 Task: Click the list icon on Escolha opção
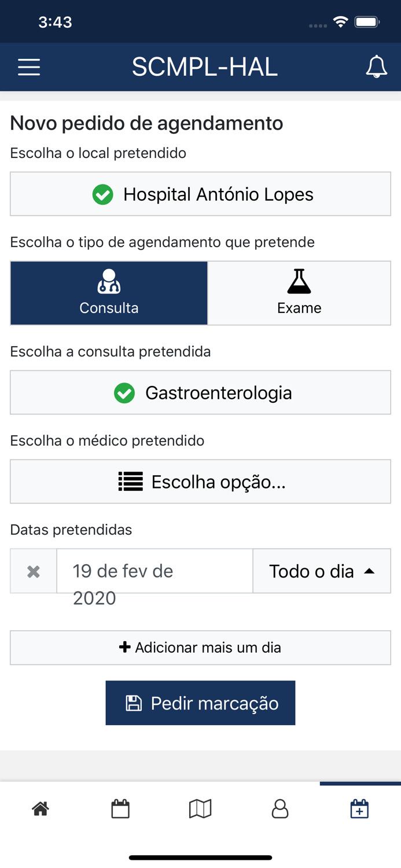[130, 481]
